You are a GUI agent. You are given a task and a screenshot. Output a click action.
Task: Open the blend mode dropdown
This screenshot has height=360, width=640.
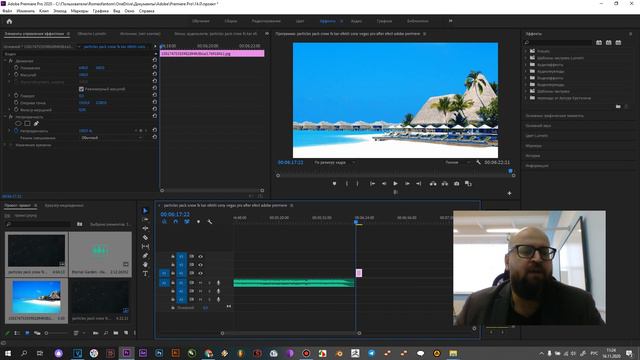pos(111,138)
